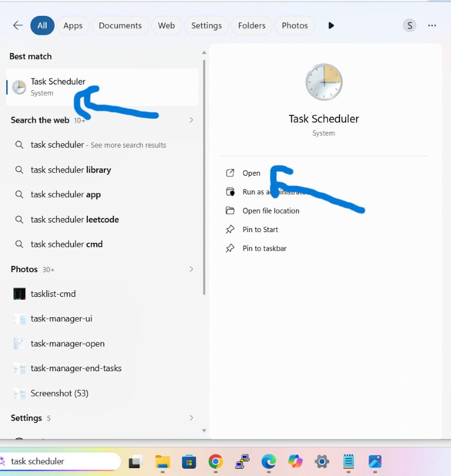The image size is (451, 476).
Task: Click scroll up arrow of results list
Action: pyautogui.click(x=204, y=52)
